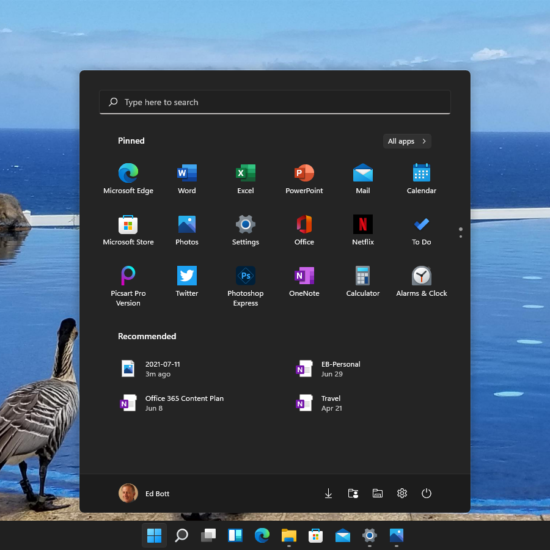Open the Twitter pinned app

(187, 281)
